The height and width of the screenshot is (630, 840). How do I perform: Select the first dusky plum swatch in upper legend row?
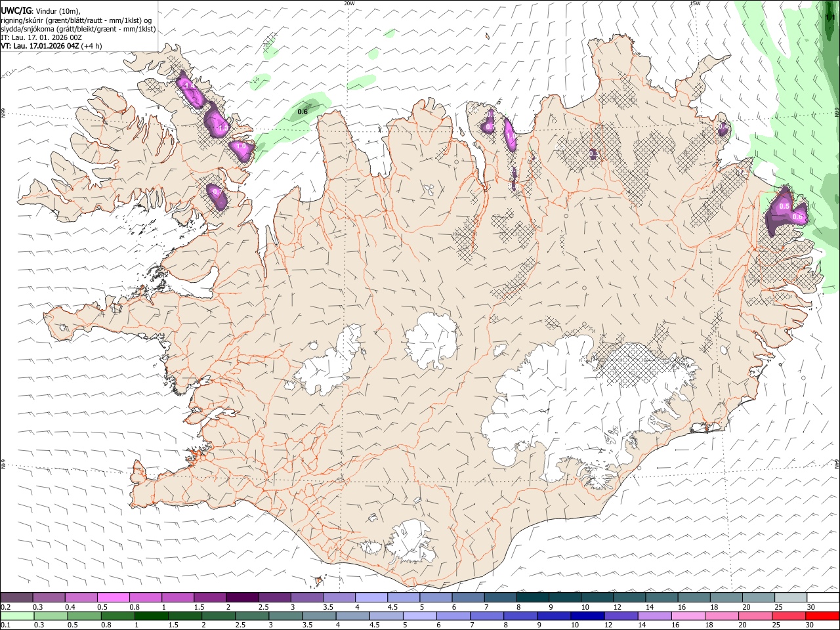coord(16,597)
